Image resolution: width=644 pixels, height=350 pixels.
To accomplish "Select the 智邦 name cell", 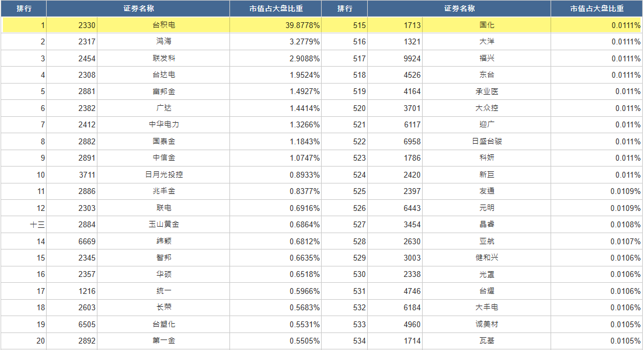I will 163,258.
